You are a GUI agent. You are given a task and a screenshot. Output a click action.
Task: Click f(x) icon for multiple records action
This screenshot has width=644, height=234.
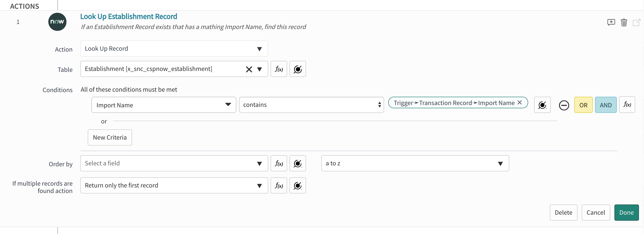pyautogui.click(x=279, y=186)
